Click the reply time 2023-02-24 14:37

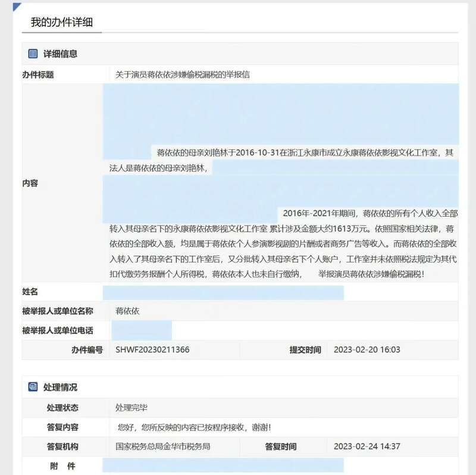[367, 446]
